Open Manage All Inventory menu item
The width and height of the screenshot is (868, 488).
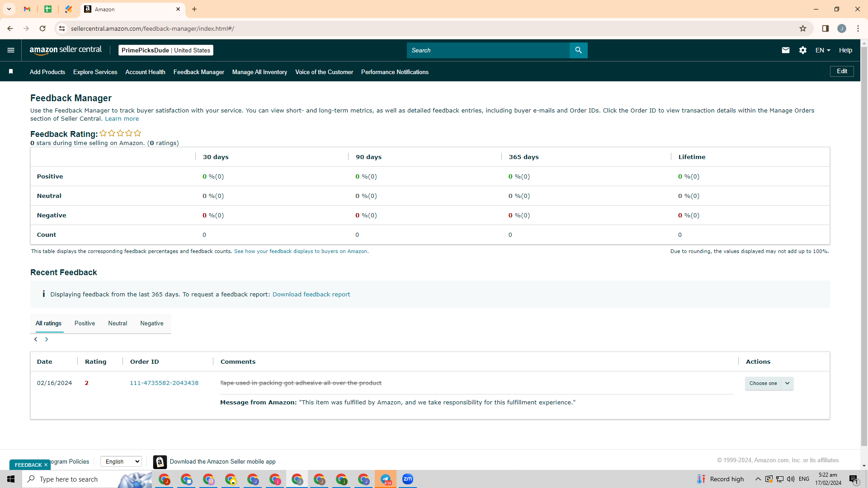coord(259,72)
